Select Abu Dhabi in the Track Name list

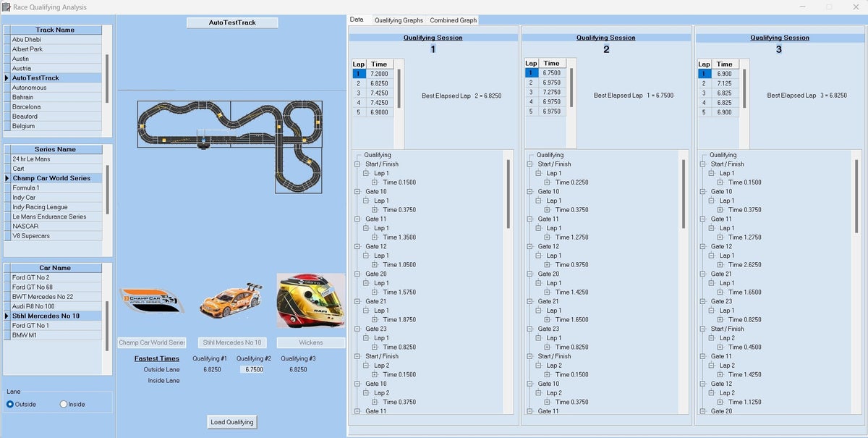pyautogui.click(x=56, y=39)
